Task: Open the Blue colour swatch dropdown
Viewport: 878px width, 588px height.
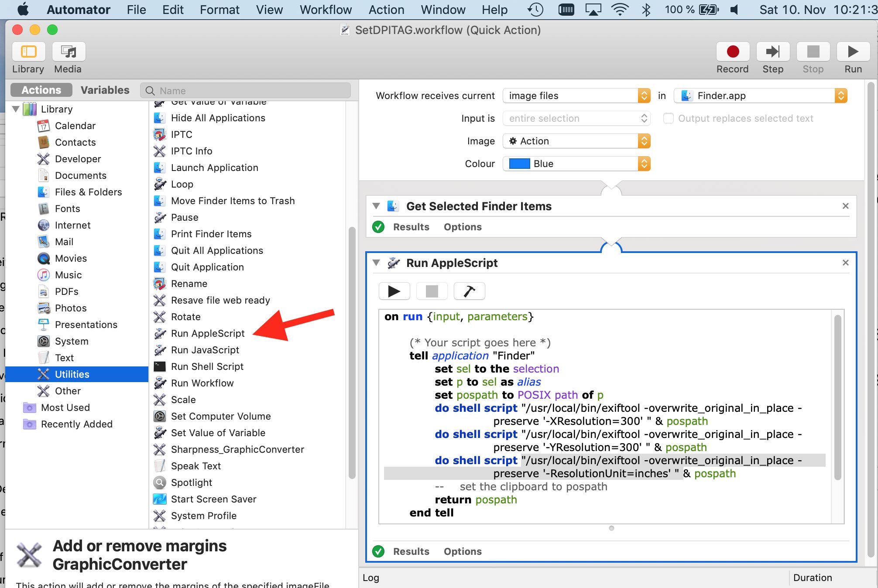Action: pos(576,164)
